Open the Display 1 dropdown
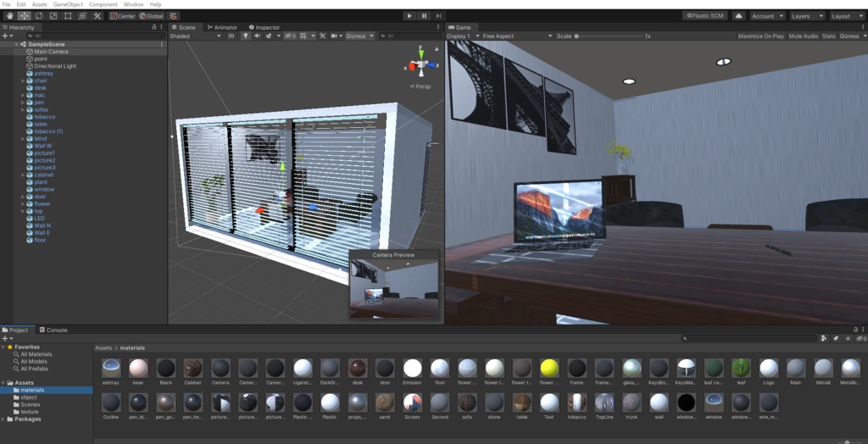The image size is (868, 444). (463, 36)
